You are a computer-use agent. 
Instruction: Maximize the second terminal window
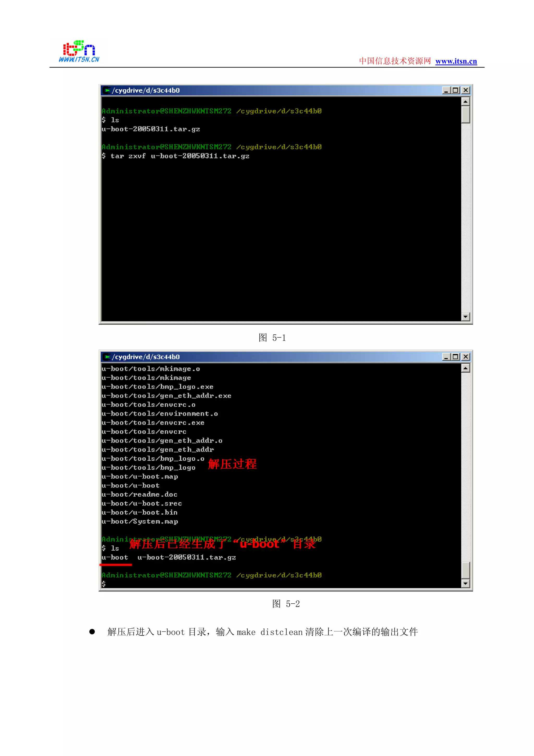pos(455,357)
